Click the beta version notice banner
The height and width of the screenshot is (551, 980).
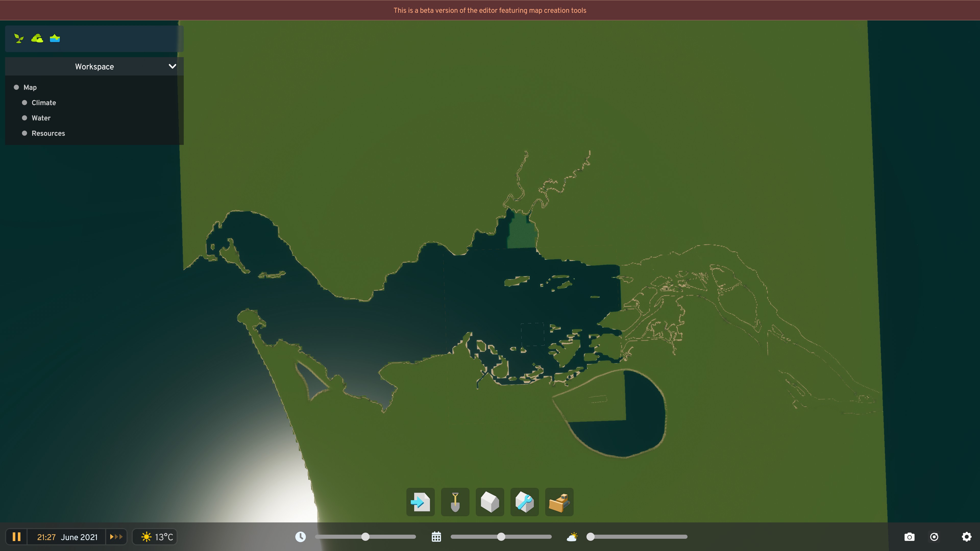tap(490, 10)
